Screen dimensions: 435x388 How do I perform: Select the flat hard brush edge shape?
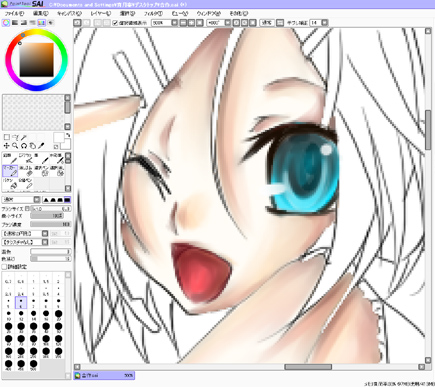click(67, 200)
